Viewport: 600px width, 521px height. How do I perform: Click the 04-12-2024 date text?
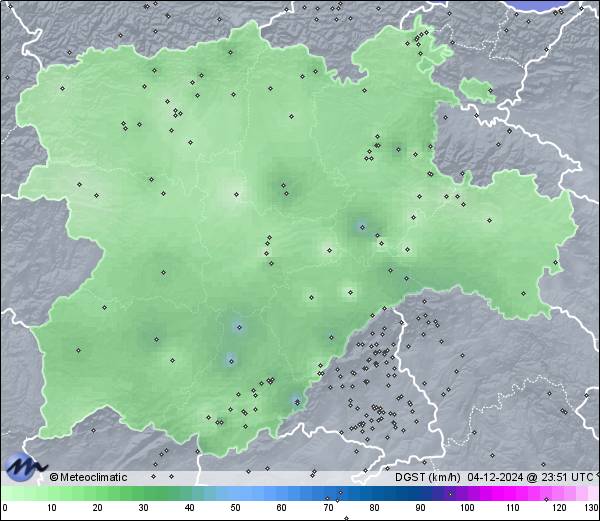pos(495,477)
